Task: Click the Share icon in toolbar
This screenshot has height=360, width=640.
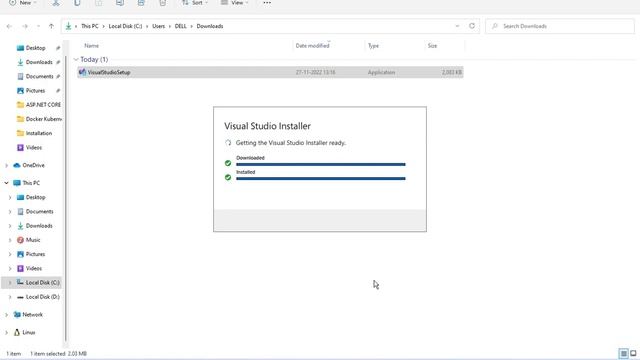Action: [x=141, y=2]
